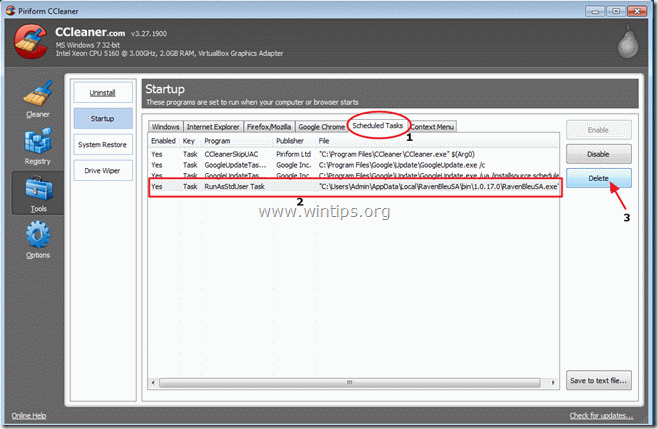Click the scrollbar left arrow
The image size is (658, 429).
click(x=153, y=383)
